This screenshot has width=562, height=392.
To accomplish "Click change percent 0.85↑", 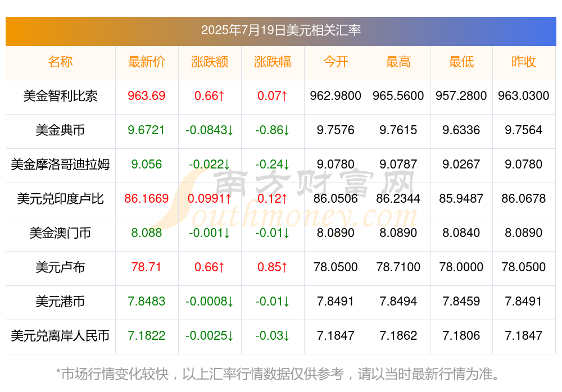I will [273, 267].
